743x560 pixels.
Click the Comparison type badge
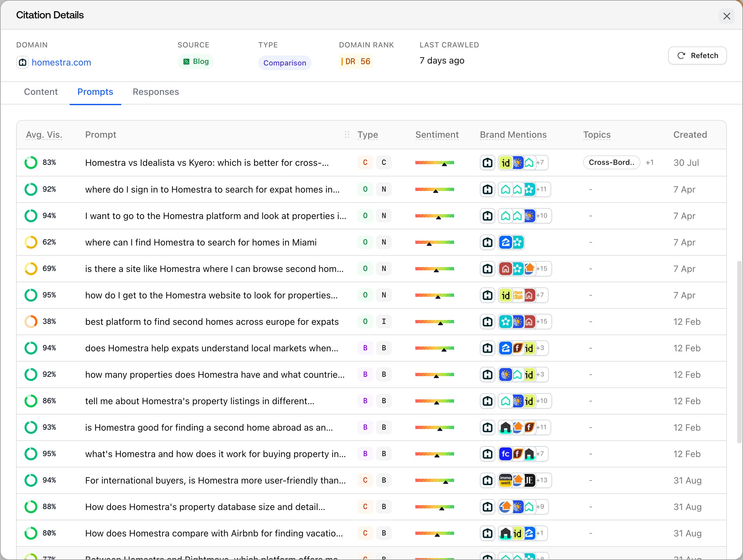[x=284, y=63]
